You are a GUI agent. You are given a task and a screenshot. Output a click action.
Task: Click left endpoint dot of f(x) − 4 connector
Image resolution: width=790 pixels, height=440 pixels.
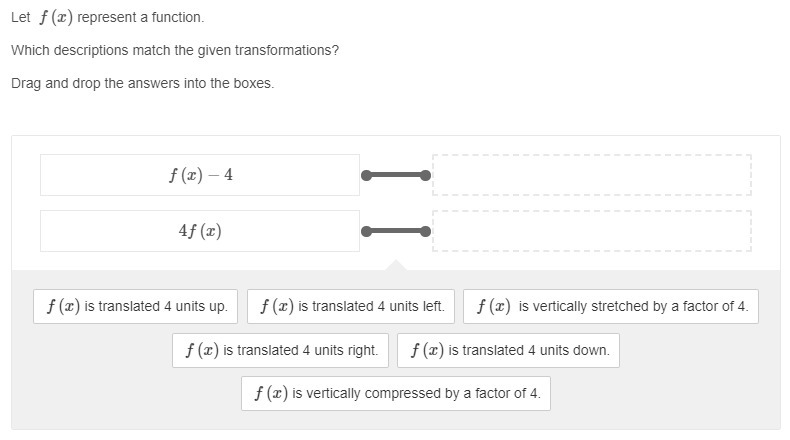click(367, 175)
